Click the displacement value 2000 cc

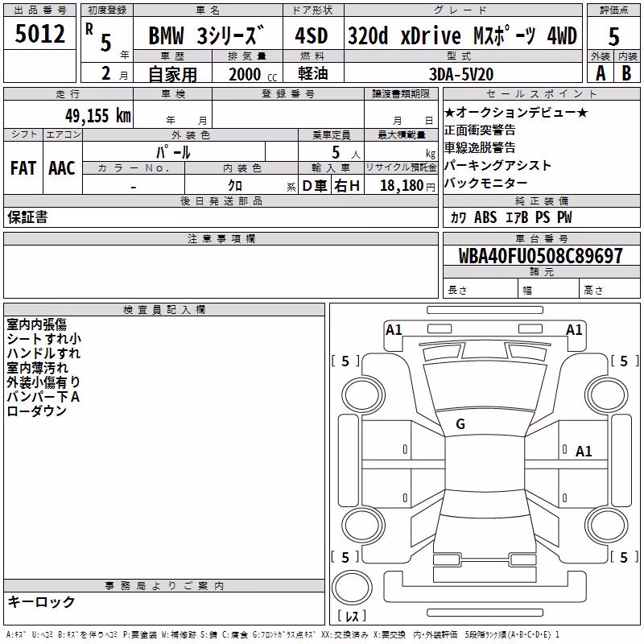(253, 74)
